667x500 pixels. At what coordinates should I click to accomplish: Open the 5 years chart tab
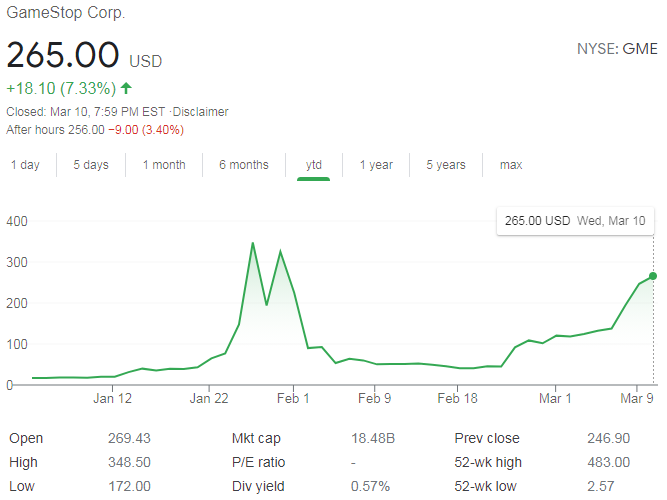coord(446,165)
